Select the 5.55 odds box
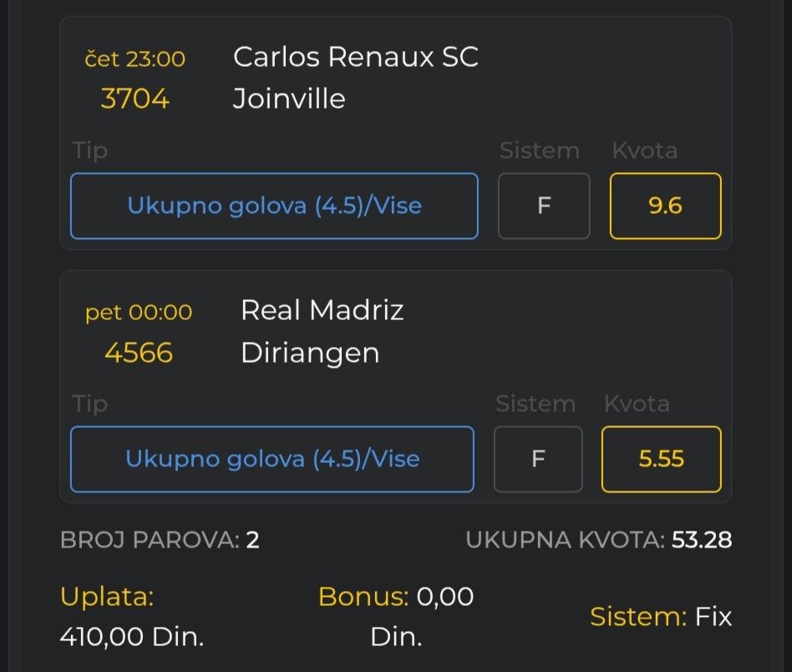 [x=661, y=459]
